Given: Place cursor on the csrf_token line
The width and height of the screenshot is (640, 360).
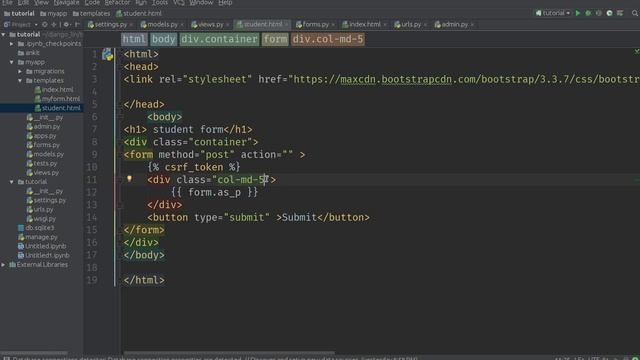Looking at the screenshot, I should (x=194, y=167).
